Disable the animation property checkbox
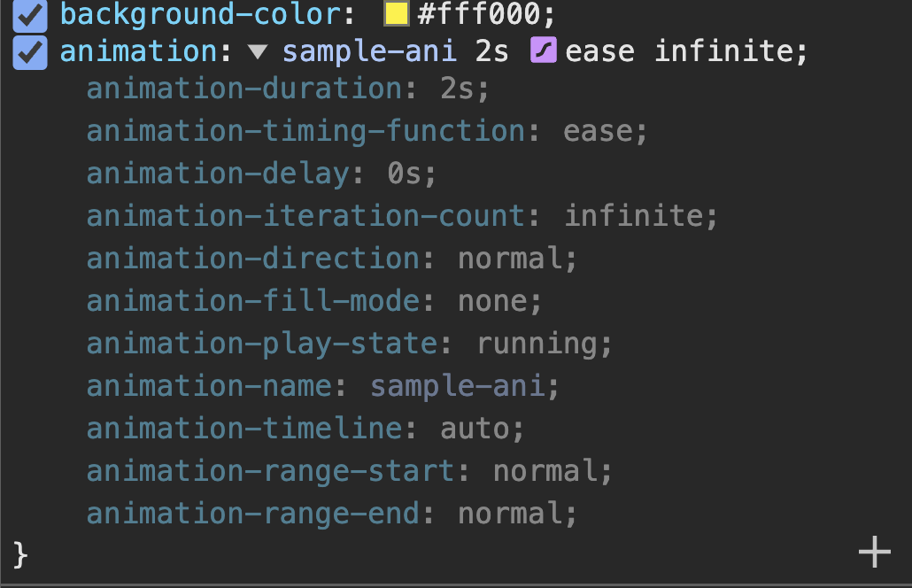The width and height of the screenshot is (912, 588). click(30, 52)
